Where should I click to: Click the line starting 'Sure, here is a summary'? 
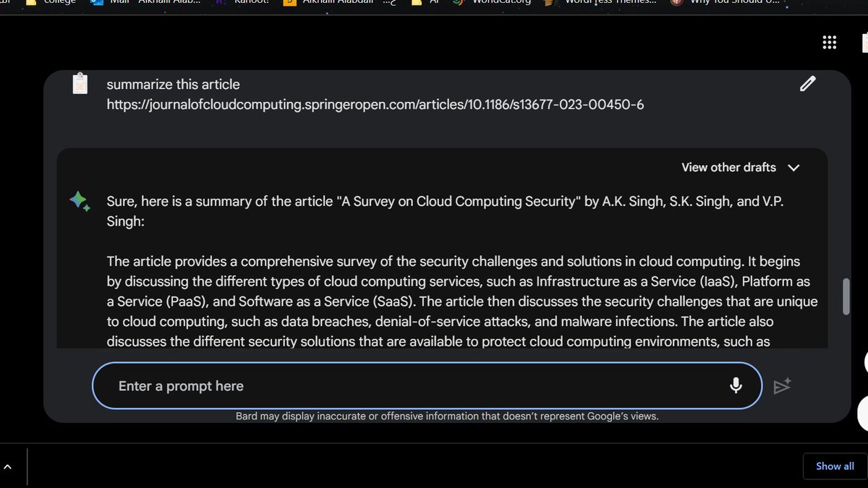(445, 202)
